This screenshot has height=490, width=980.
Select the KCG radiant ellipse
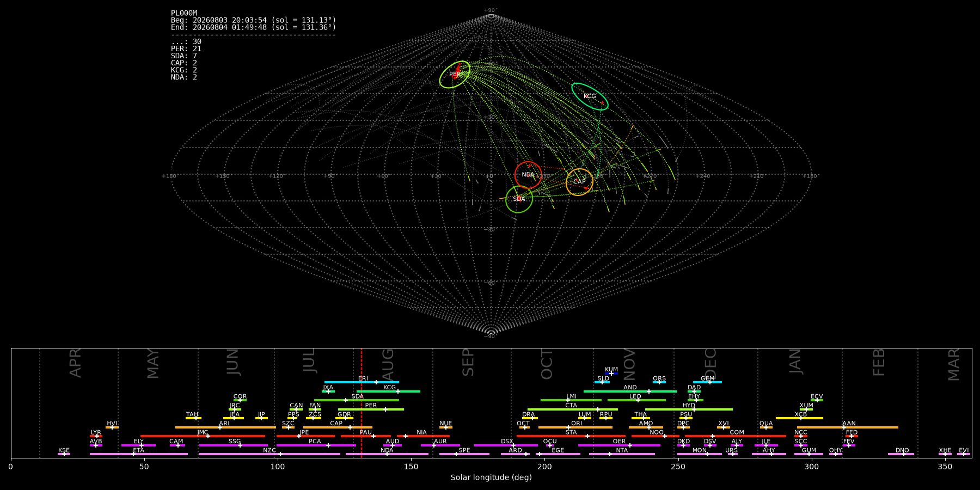[590, 96]
